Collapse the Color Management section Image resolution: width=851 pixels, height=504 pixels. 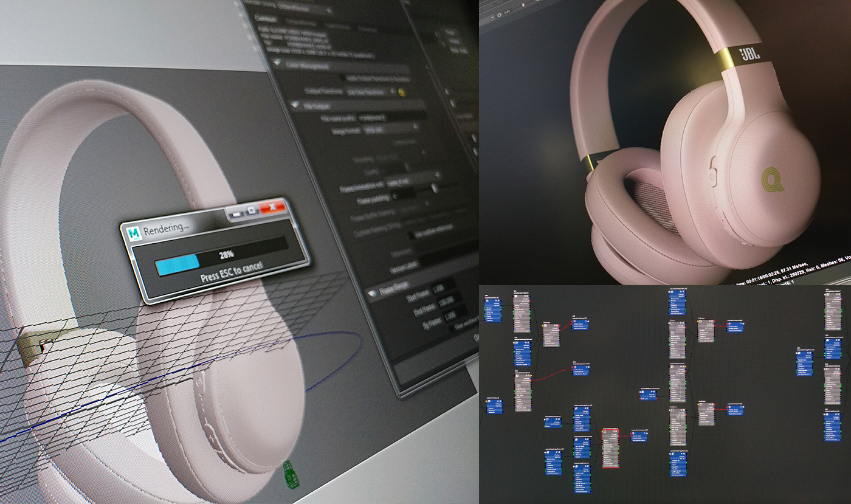point(278,63)
